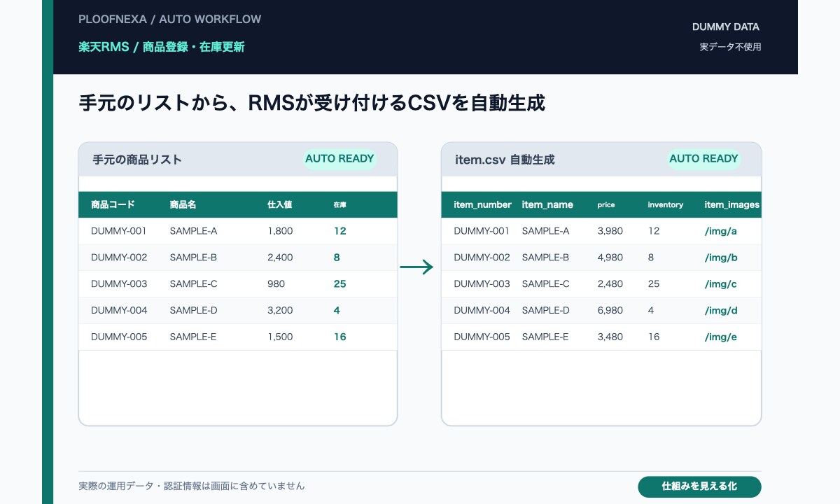Click bold stock value 12 in 商品リスト
The width and height of the screenshot is (840, 504).
coord(340,231)
